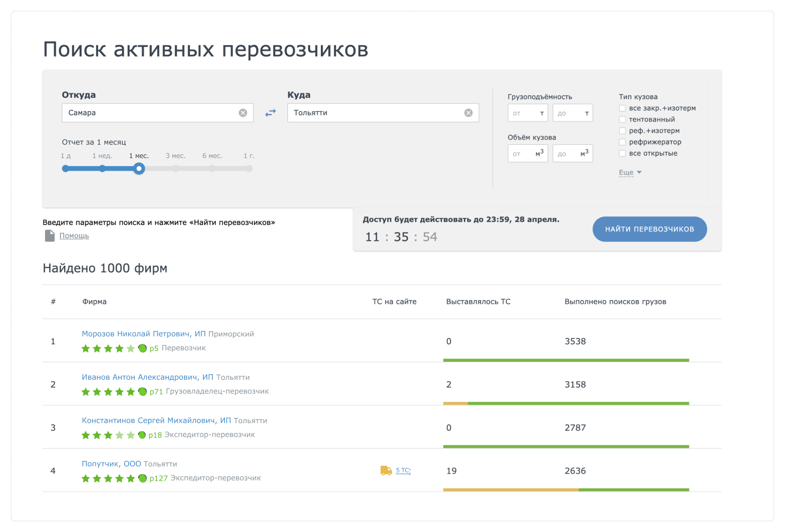Swap origin and destination cities
This screenshot has height=532, width=785.
coord(271,113)
